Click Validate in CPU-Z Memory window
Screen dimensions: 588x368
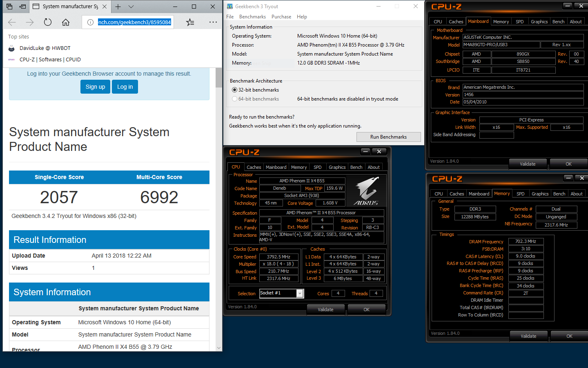(528, 336)
